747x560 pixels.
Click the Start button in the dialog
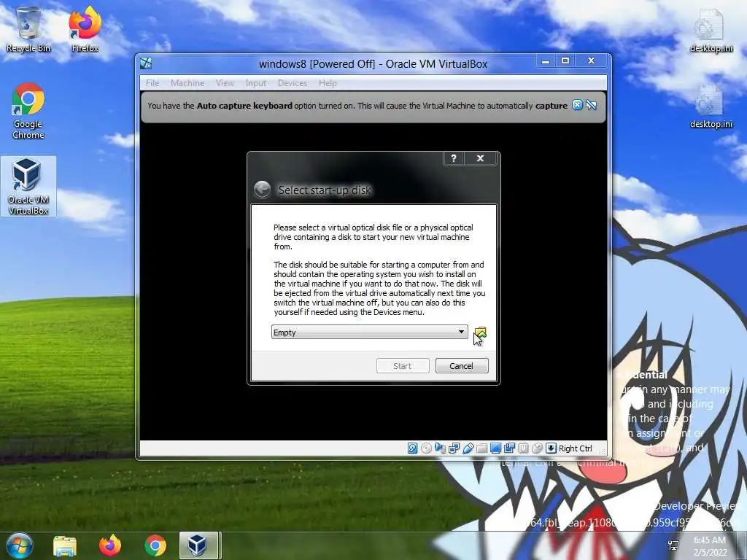point(403,366)
